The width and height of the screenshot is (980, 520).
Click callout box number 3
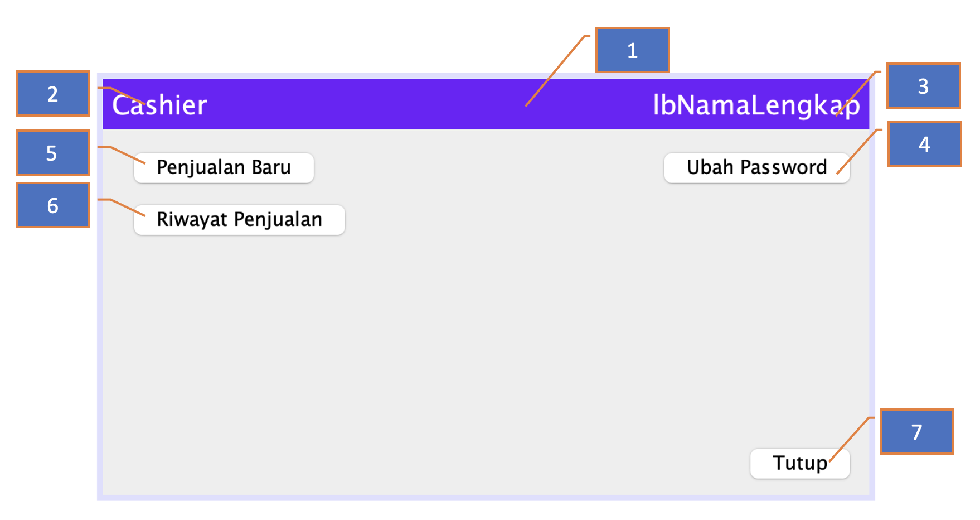tap(923, 86)
